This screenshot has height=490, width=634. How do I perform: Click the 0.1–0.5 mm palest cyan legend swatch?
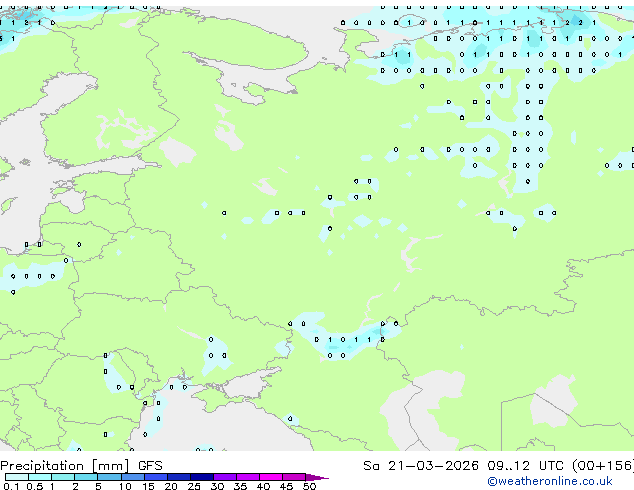pyautogui.click(x=17, y=477)
